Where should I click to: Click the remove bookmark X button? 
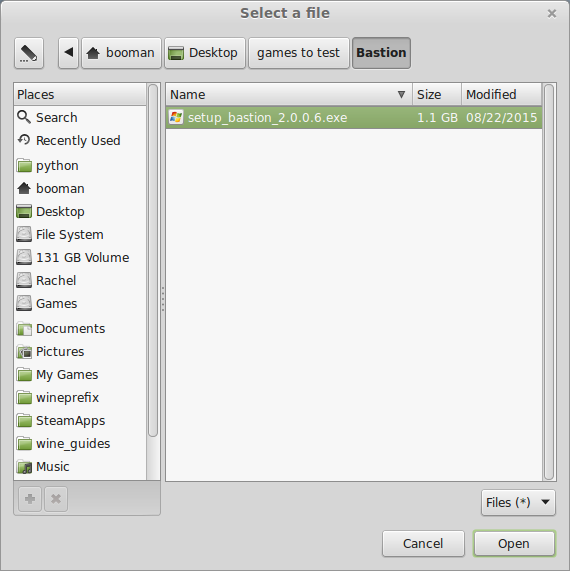point(56,499)
